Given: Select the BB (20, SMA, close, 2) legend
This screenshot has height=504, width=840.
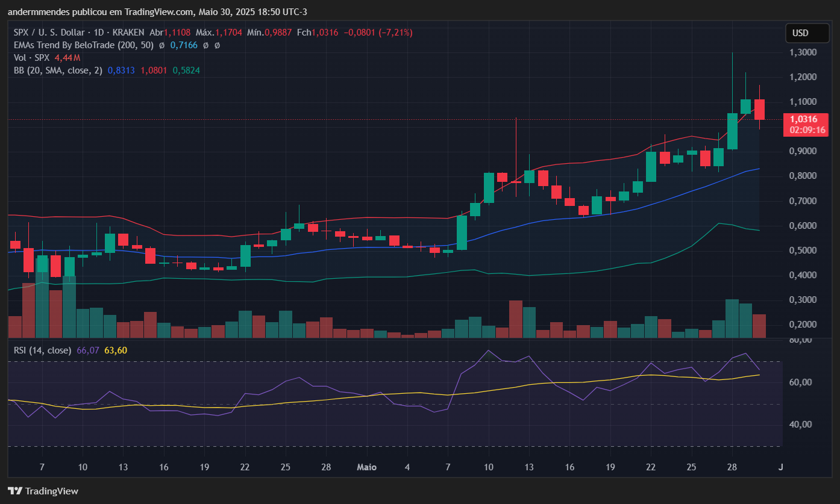Looking at the screenshot, I should tap(58, 70).
